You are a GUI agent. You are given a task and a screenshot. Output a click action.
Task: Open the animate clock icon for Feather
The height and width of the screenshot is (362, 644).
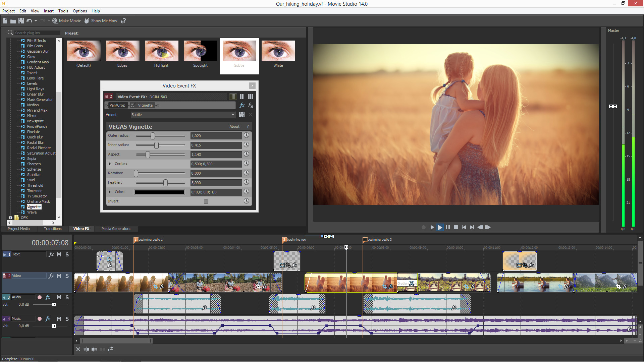247,182
